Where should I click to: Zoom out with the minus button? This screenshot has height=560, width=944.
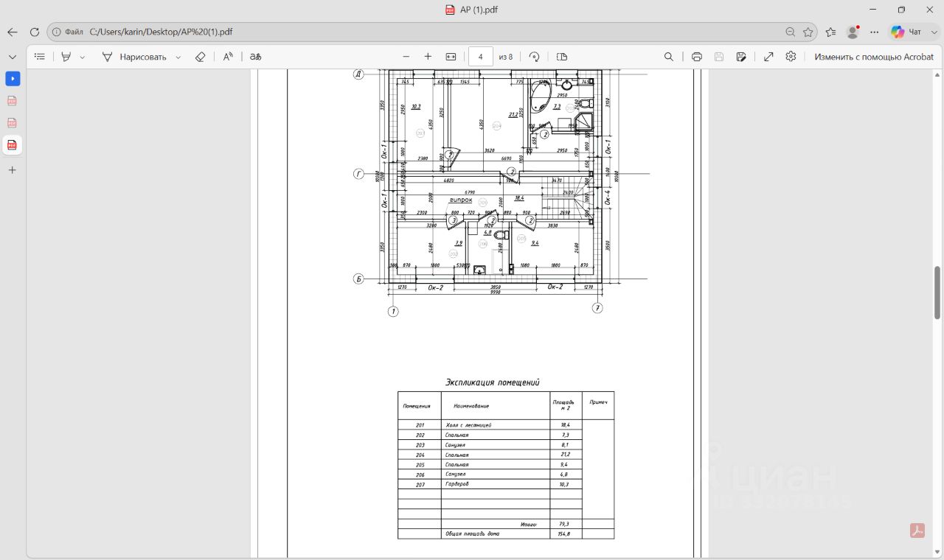click(406, 57)
